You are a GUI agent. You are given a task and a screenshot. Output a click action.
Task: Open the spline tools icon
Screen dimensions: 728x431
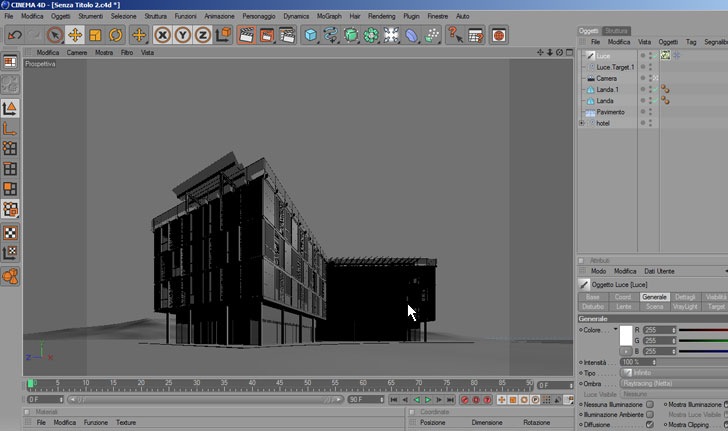[331, 35]
